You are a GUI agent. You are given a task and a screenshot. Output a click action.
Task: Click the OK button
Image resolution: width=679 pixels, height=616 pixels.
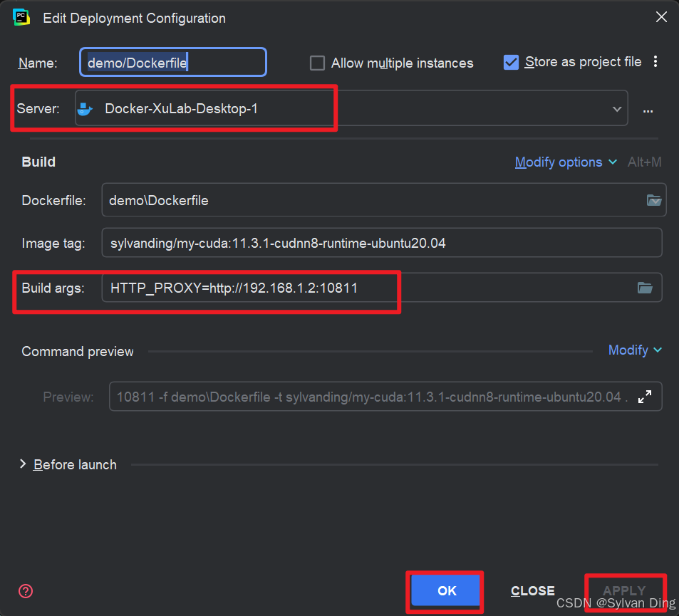[x=447, y=590]
